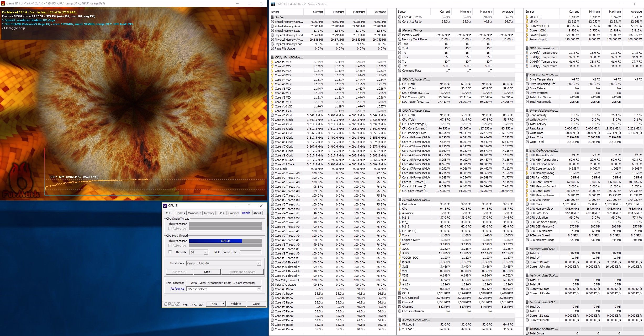Click the CPU (Tctl) thermometer icon

(x=400, y=84)
